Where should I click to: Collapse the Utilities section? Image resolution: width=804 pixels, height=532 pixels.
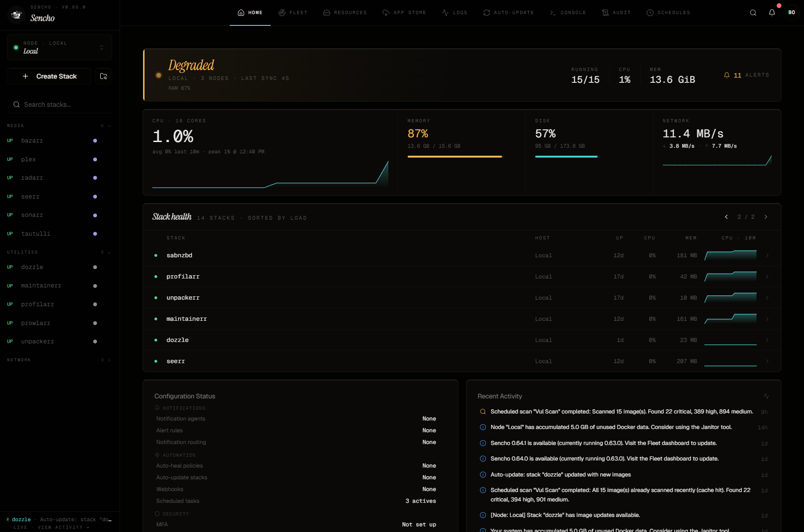(59, 252)
